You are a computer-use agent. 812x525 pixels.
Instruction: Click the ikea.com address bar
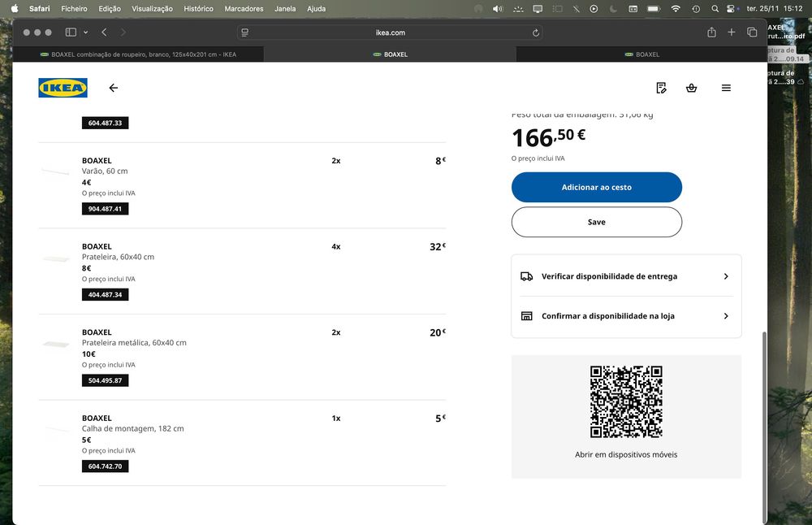coord(390,33)
